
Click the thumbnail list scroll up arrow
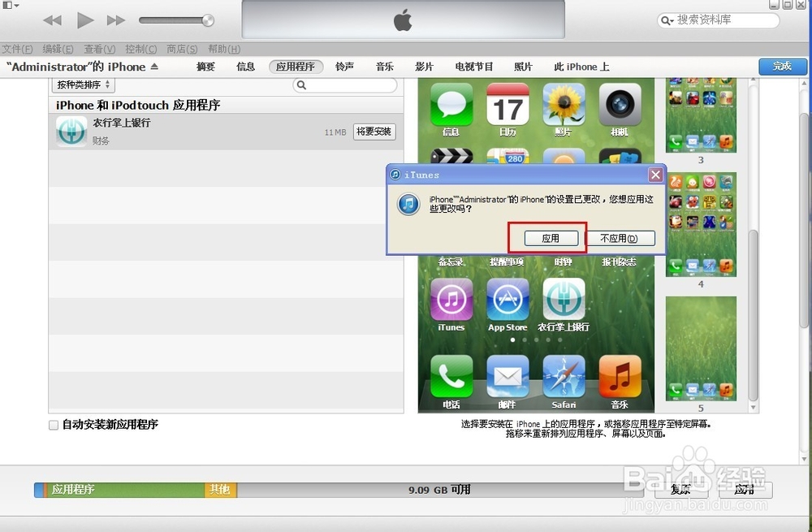[754, 80]
